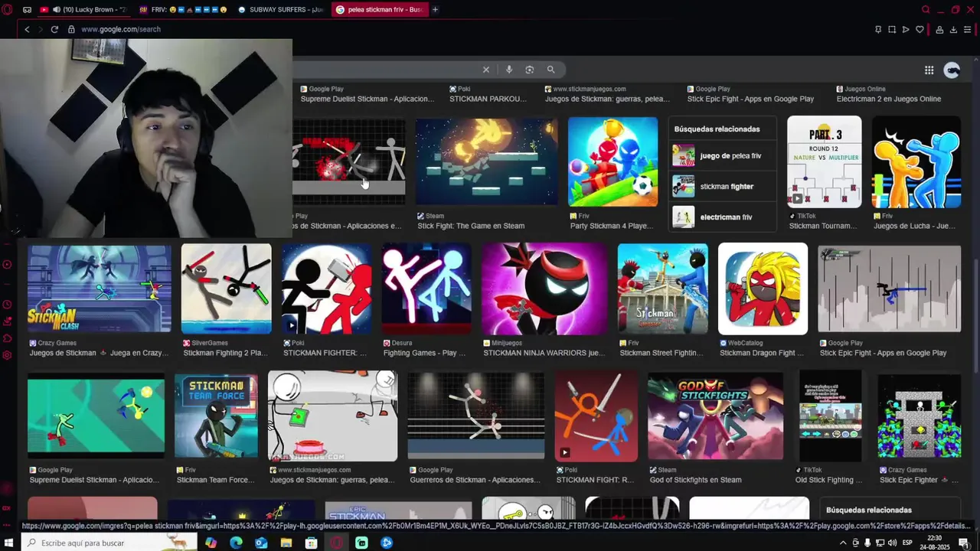Viewport: 980px width, 551px height.
Task: Click the volume icon in system tray
Action: (x=892, y=543)
